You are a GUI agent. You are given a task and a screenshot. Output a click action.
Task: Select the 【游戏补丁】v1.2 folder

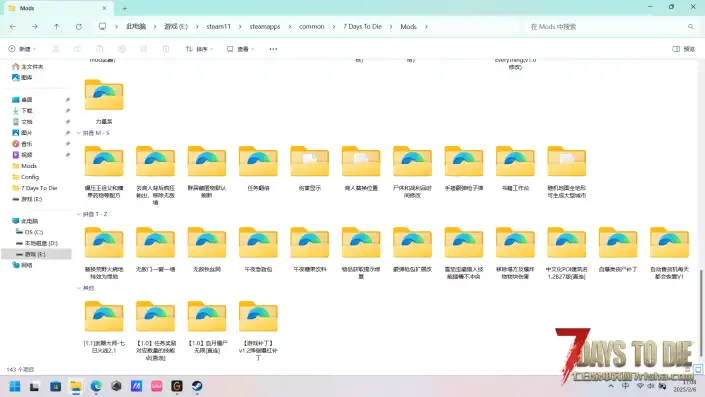(x=258, y=330)
